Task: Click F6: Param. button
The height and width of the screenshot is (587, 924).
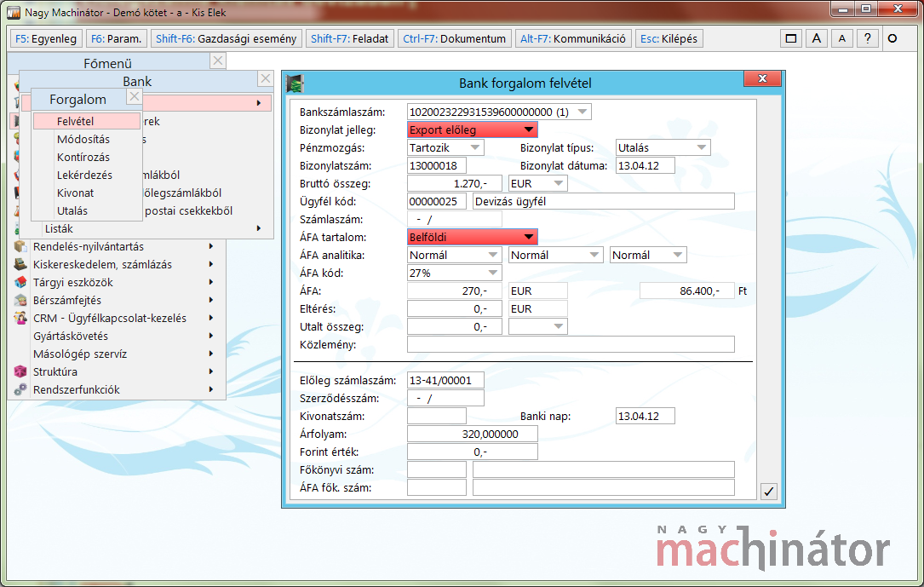Action: [116, 39]
